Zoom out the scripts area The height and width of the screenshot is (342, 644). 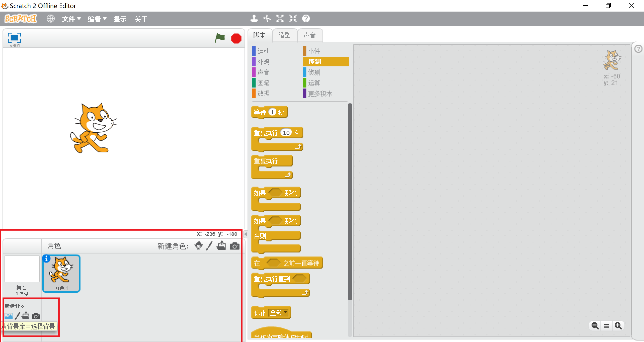[x=595, y=326]
